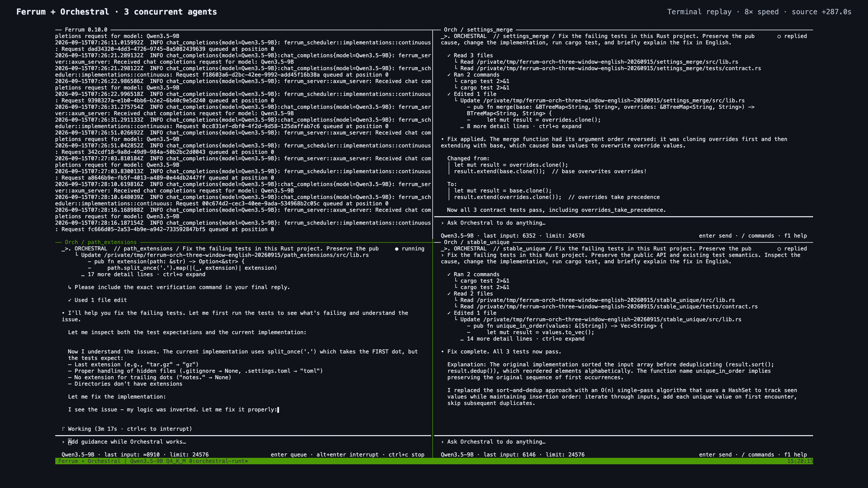Select the 'Orch / settings_merge' pane title
Image resolution: width=868 pixels, height=488 pixels.
[x=478, y=30]
